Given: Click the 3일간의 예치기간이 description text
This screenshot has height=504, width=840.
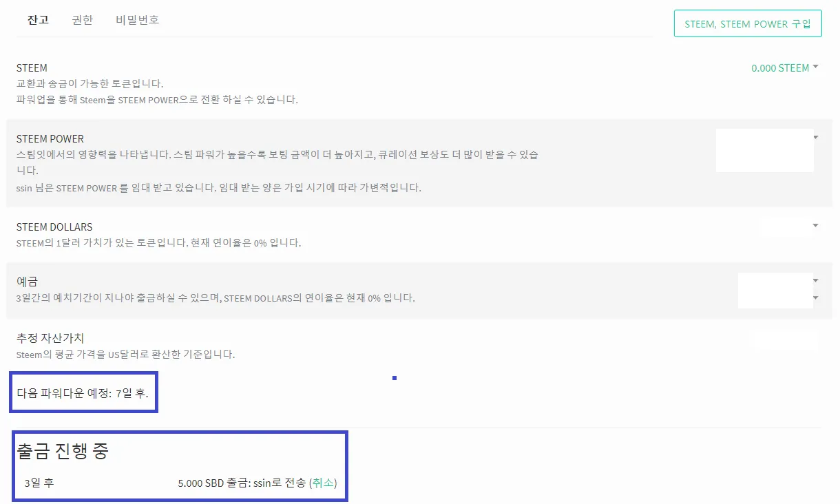Looking at the screenshot, I should pyautogui.click(x=216, y=298).
